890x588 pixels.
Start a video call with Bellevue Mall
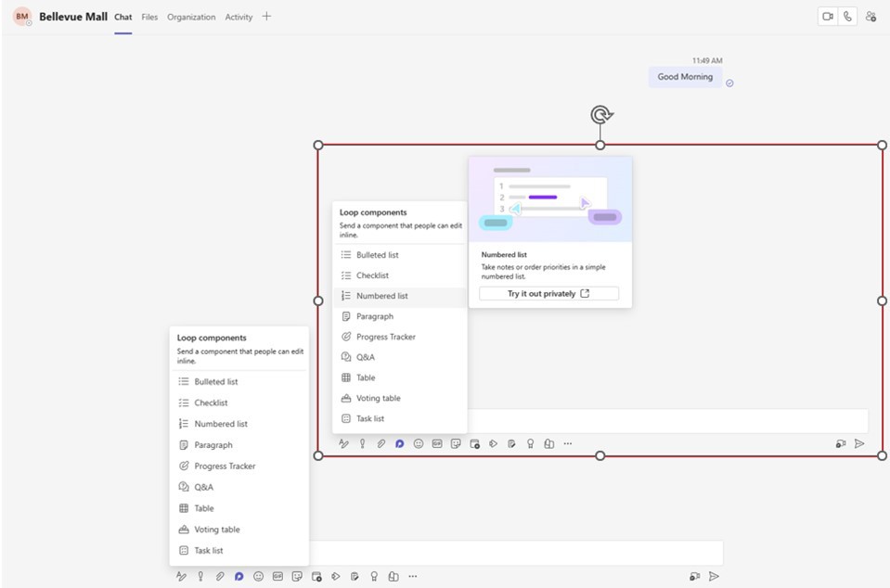point(828,17)
